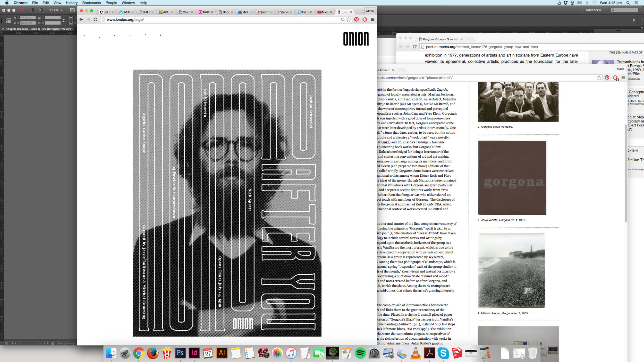Open page number dropdown in InDesign status bar
Viewport: 644px width, 362px height.
pos(40,343)
